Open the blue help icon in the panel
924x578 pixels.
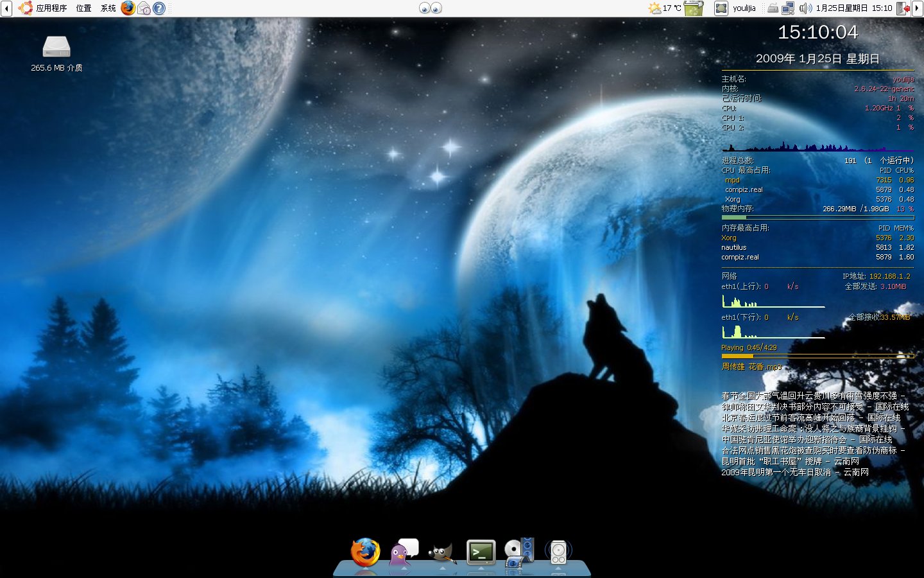point(159,8)
